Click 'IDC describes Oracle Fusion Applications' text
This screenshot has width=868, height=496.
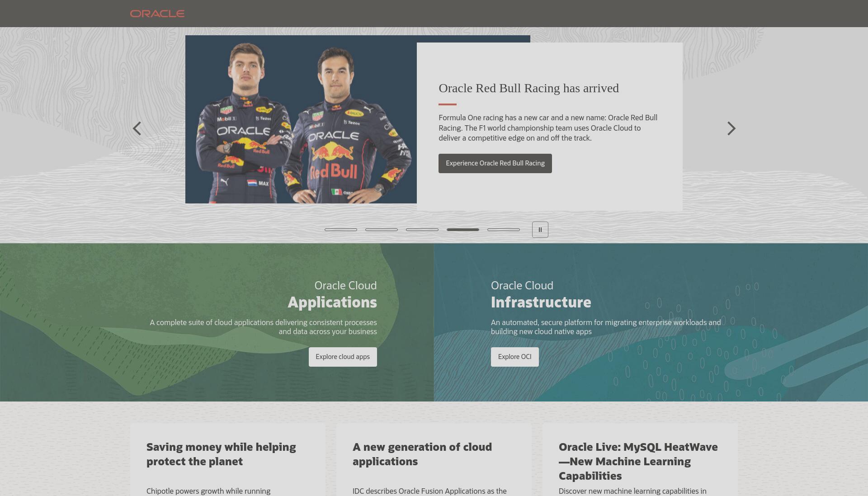point(429,491)
